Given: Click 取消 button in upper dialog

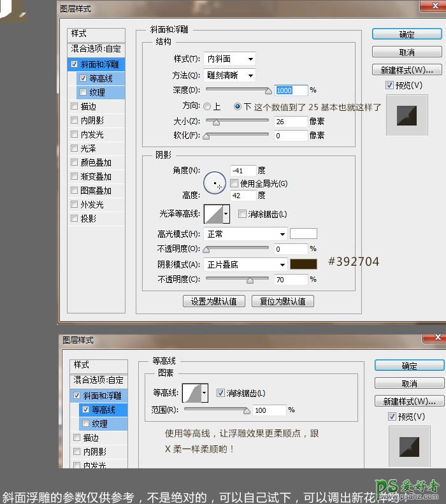Looking at the screenshot, I should pyautogui.click(x=406, y=52).
